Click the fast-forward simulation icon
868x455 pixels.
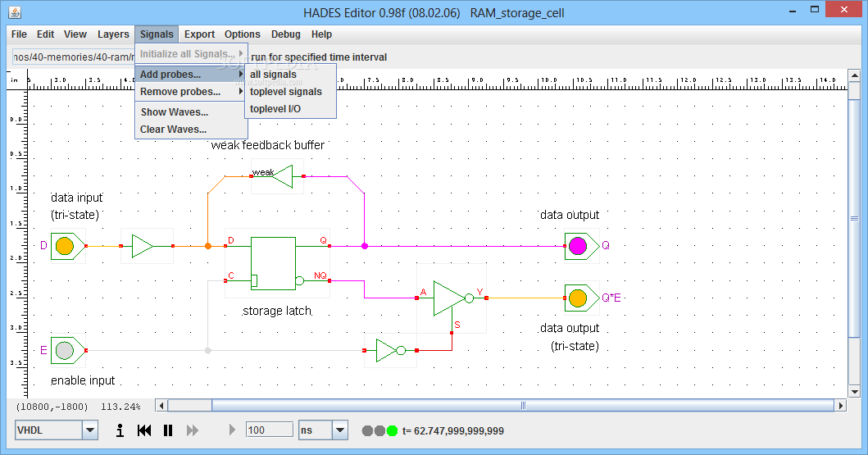tap(192, 430)
